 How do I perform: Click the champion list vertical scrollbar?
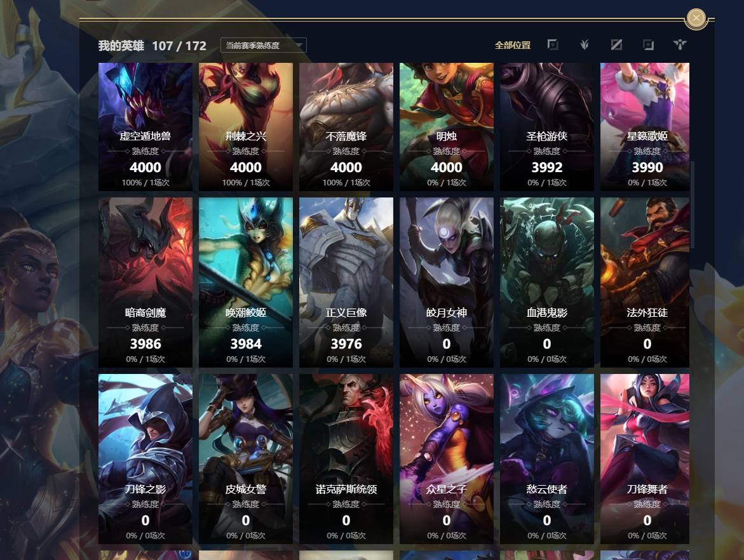coord(693,204)
